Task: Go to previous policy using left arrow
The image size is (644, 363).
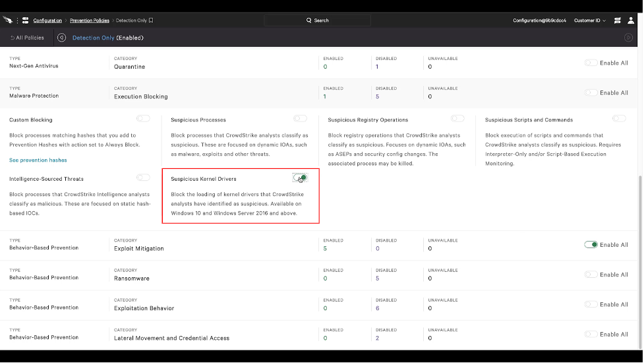Action: 62,38
